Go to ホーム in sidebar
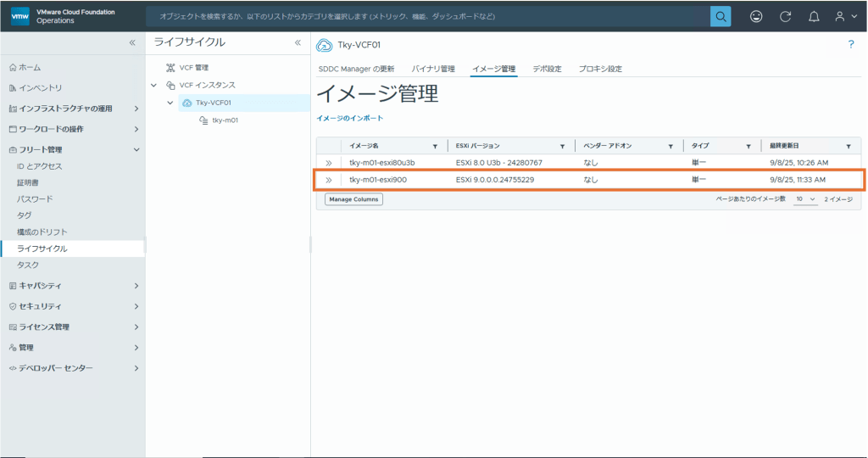The width and height of the screenshot is (868, 458). 30,68
